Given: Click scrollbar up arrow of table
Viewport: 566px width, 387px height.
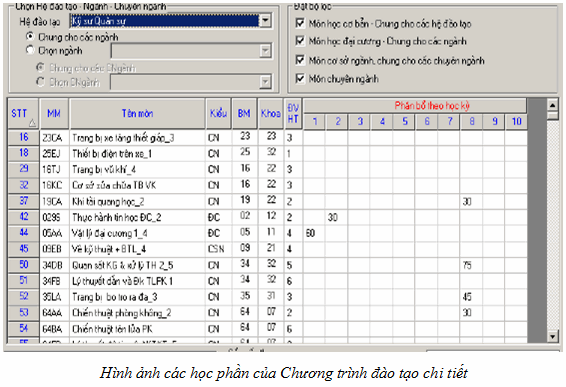Looking at the screenshot, I should tap(553, 105).
